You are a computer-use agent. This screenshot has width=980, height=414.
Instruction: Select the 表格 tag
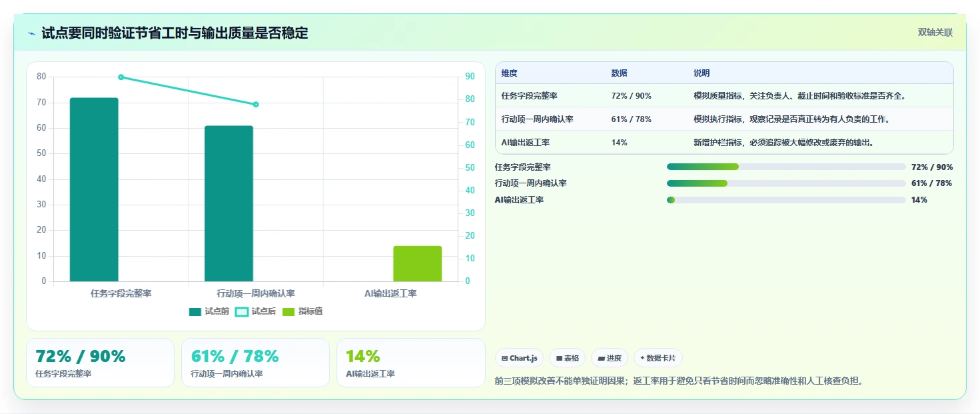(567, 358)
